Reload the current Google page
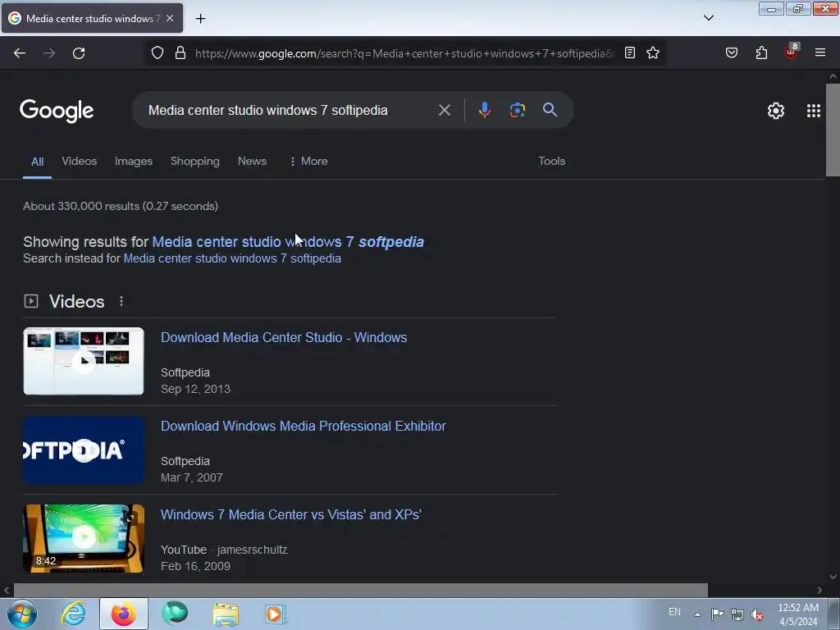 (x=79, y=53)
